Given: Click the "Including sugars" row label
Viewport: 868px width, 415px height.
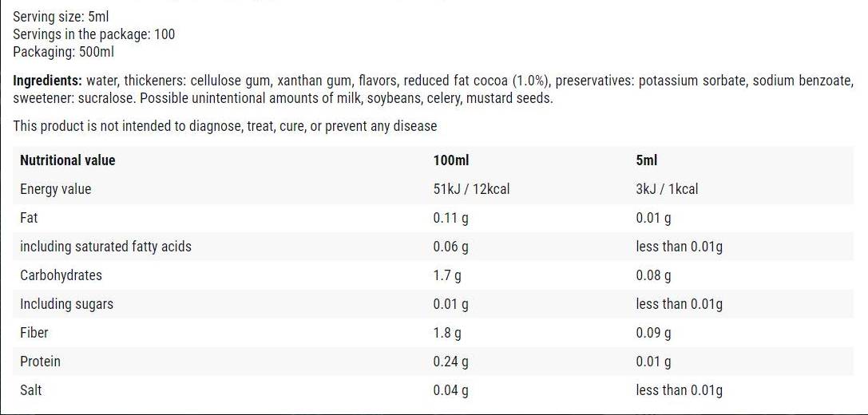Looking at the screenshot, I should pyautogui.click(x=66, y=304).
